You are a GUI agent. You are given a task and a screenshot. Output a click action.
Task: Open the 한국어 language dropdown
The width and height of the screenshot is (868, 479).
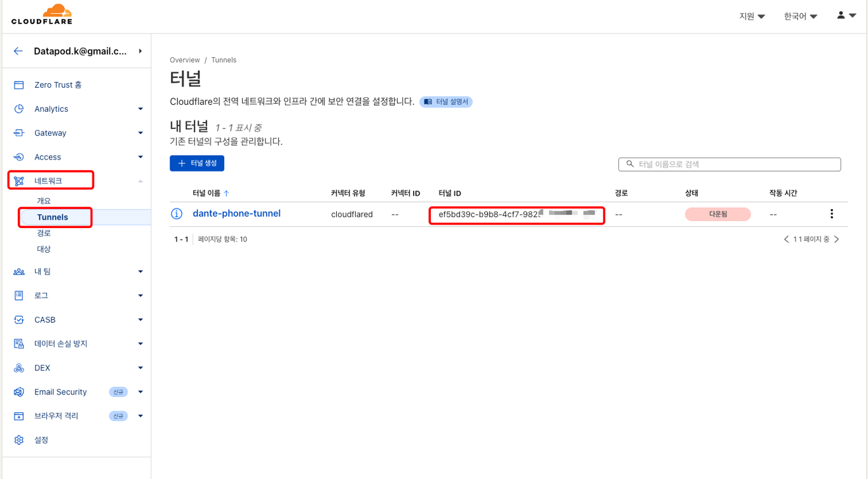tap(801, 16)
